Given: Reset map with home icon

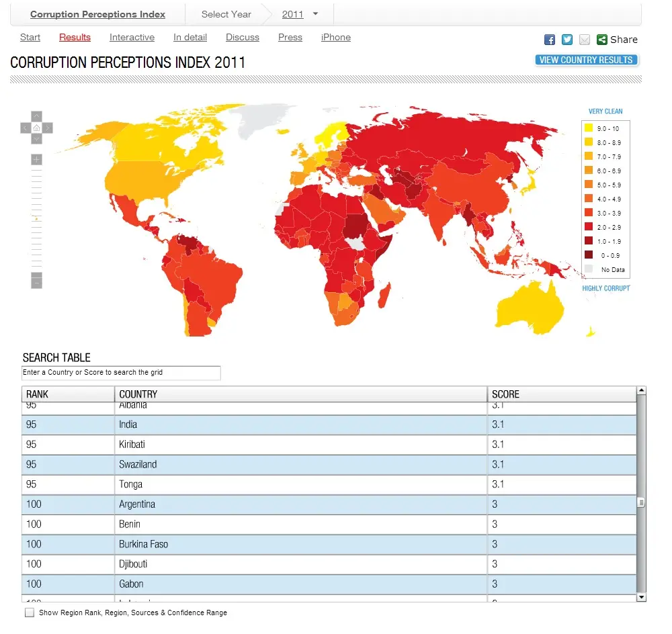Looking at the screenshot, I should (37, 128).
